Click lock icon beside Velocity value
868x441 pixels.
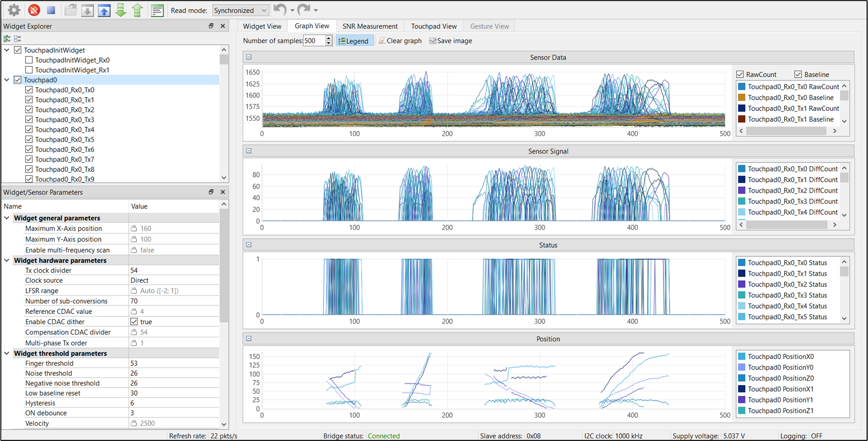tap(134, 423)
